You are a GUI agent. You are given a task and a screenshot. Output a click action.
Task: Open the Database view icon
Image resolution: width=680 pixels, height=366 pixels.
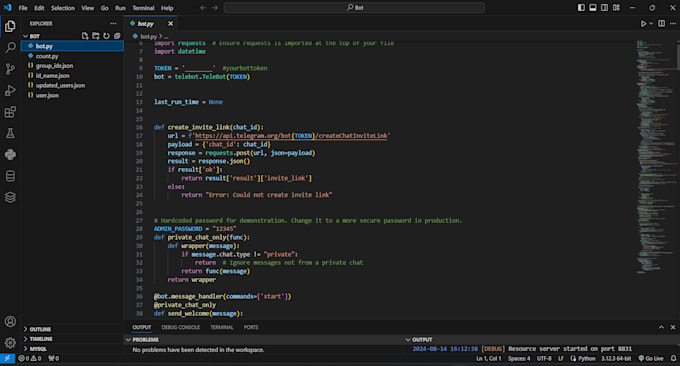coord(10,176)
